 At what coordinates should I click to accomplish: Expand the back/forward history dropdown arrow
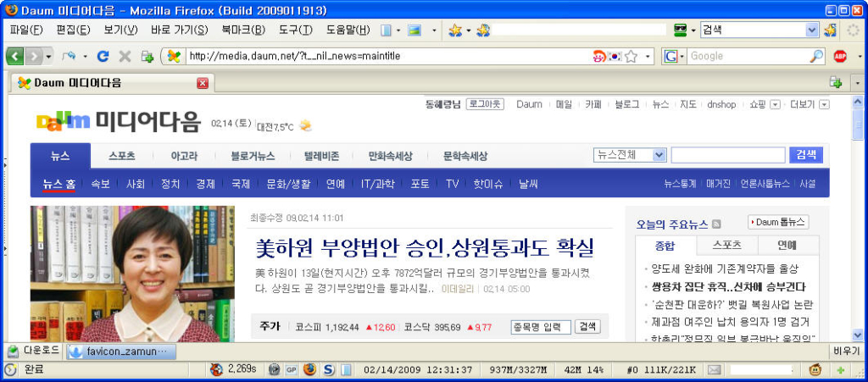[x=48, y=57]
